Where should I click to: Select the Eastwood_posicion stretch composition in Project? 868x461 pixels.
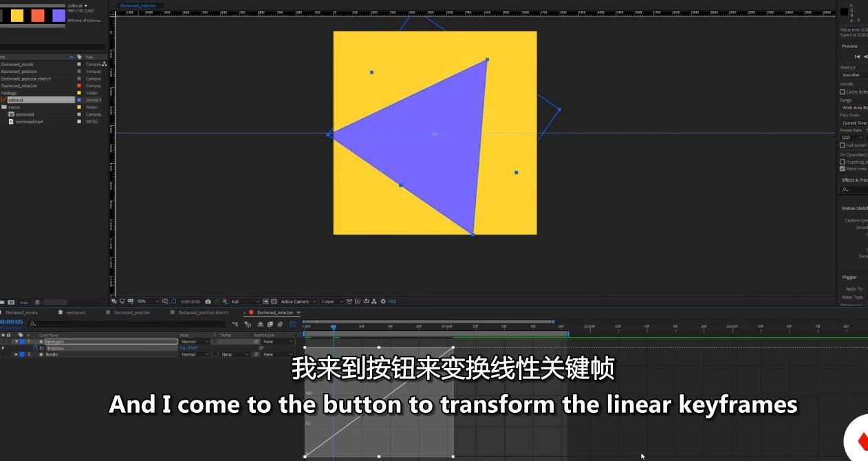26,78
